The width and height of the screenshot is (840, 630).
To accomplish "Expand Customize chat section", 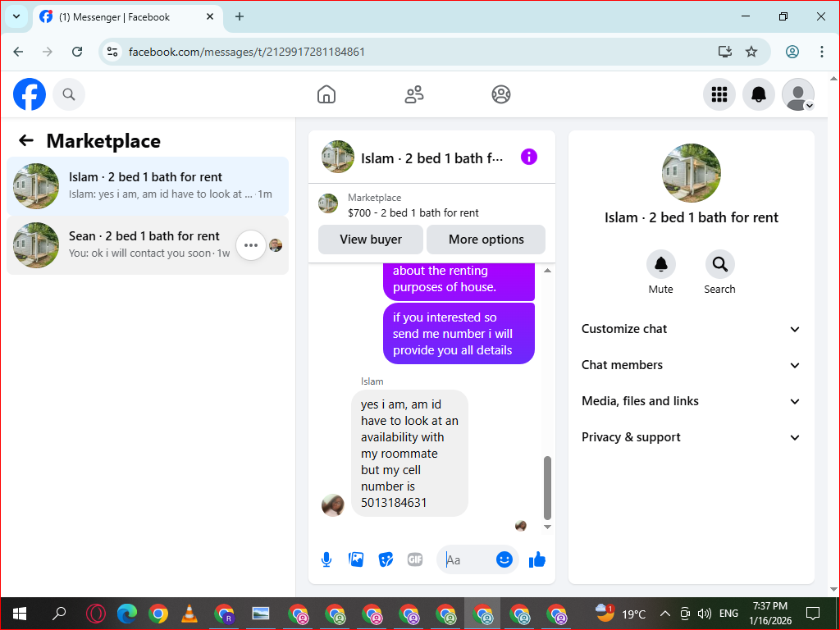I will pyautogui.click(x=691, y=329).
